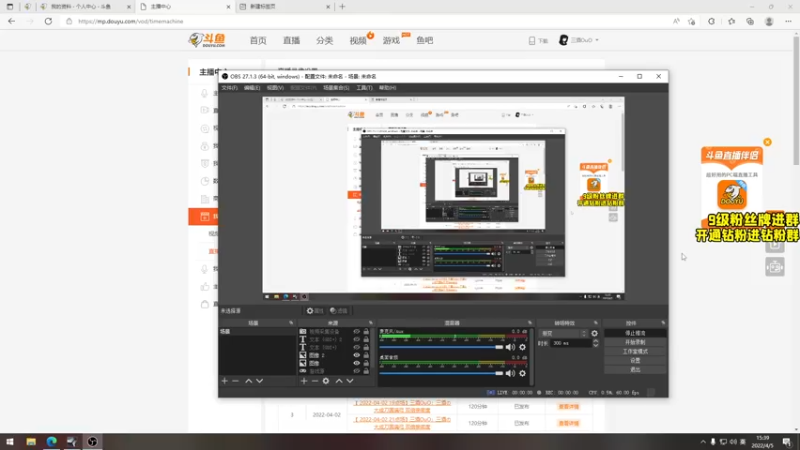Open the 帮助(H) menu in OBS
The height and width of the screenshot is (450, 800).
click(387, 88)
